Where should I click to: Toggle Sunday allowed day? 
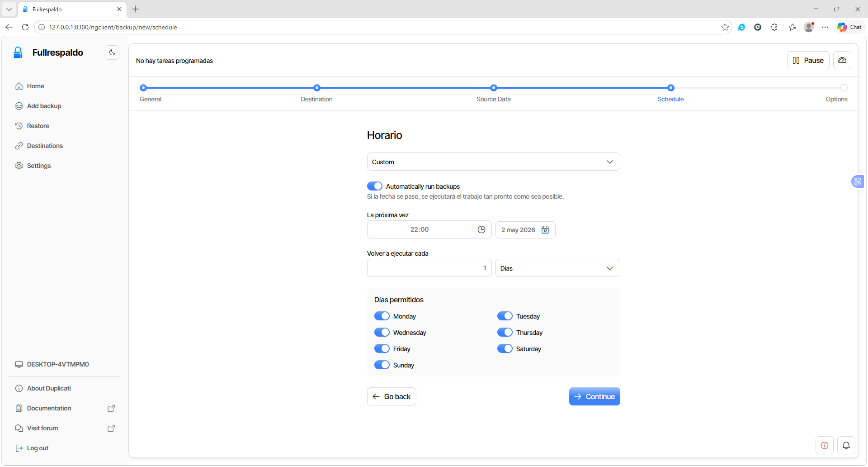[382, 365]
